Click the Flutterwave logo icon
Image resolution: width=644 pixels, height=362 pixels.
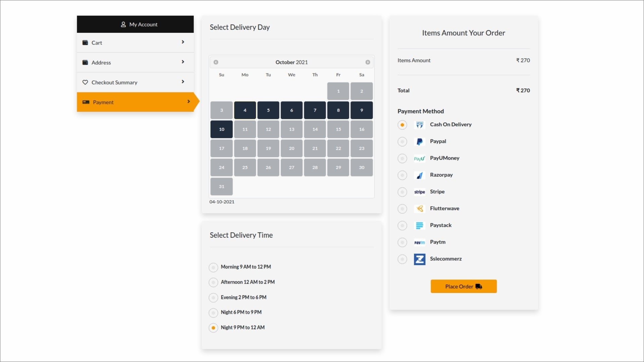pyautogui.click(x=420, y=208)
